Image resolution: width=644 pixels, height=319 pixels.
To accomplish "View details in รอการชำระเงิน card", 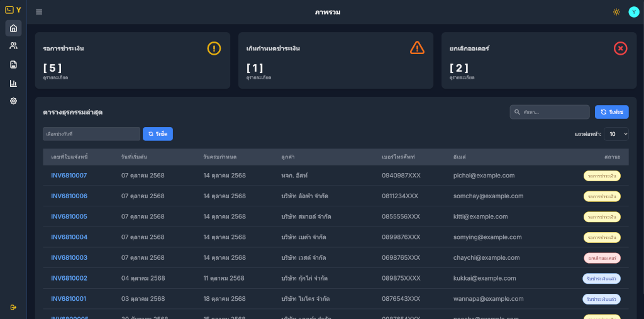I will click(55, 77).
